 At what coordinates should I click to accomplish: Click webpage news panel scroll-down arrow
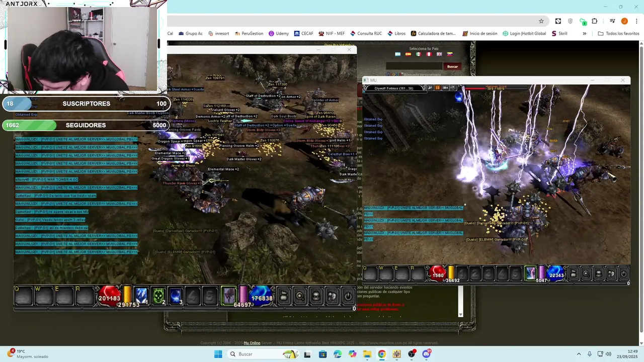pyautogui.click(x=460, y=315)
